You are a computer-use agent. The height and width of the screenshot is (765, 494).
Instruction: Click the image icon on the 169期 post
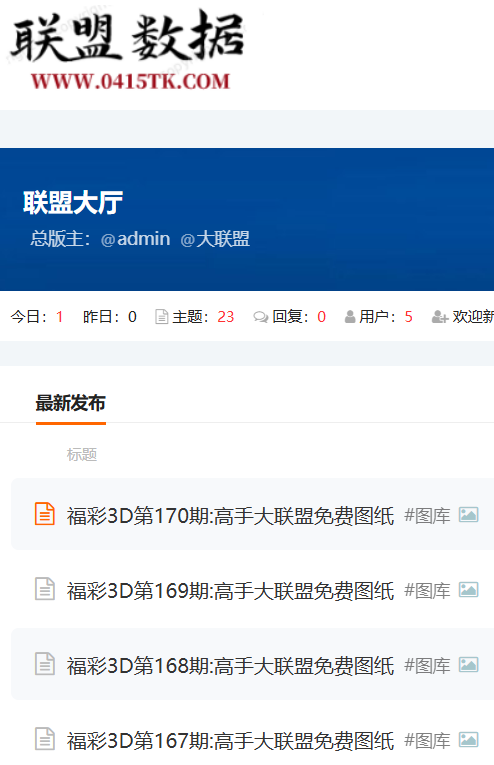(x=469, y=590)
